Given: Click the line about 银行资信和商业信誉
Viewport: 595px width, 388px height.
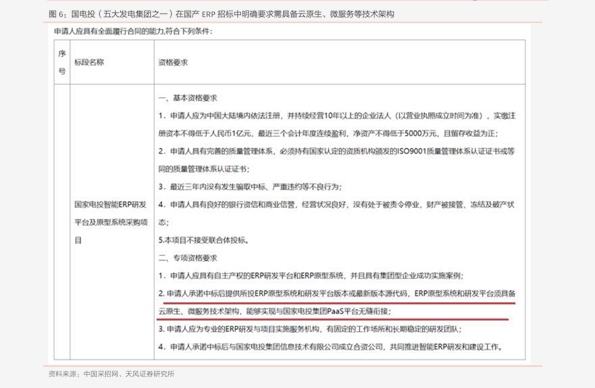Looking at the screenshot, I should coord(336,204).
